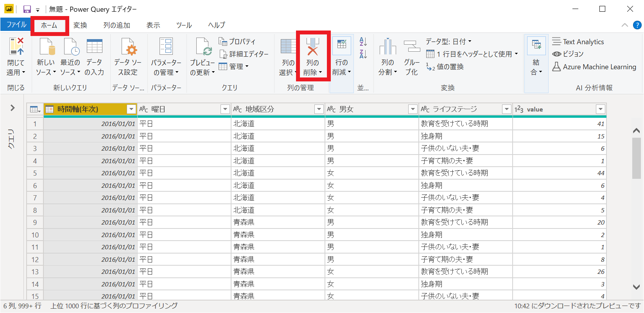Open the help question mark icon
The height and width of the screenshot is (313, 644).
click(x=637, y=25)
